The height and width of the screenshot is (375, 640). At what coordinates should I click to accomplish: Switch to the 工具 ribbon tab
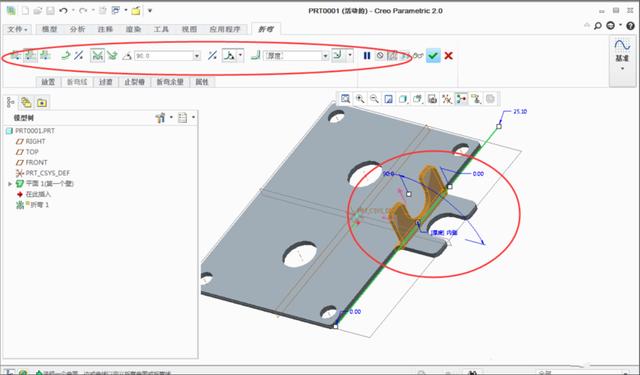click(x=161, y=29)
